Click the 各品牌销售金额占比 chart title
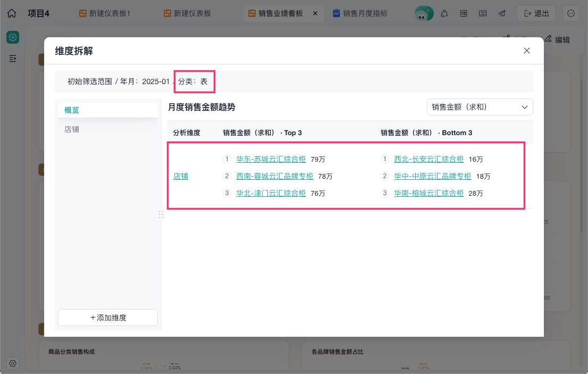Viewport: 588px width, 374px height. (338, 352)
